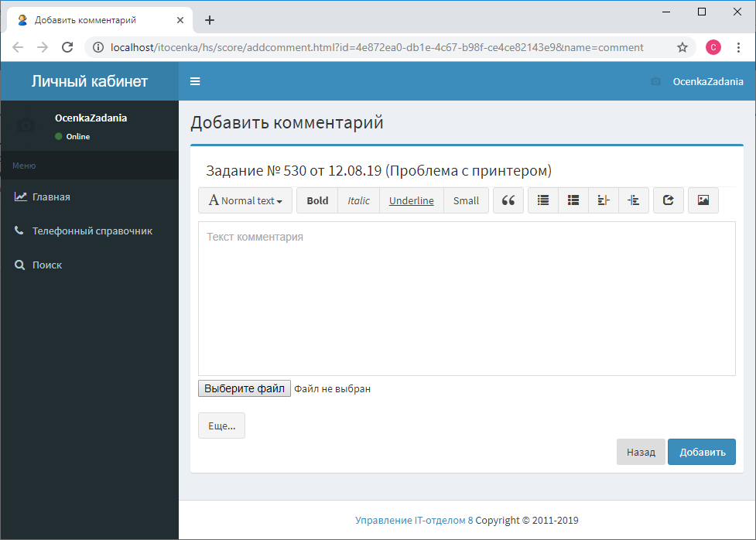Open the Главная menu item
Image resolution: width=756 pixels, height=540 pixels.
[x=51, y=197]
